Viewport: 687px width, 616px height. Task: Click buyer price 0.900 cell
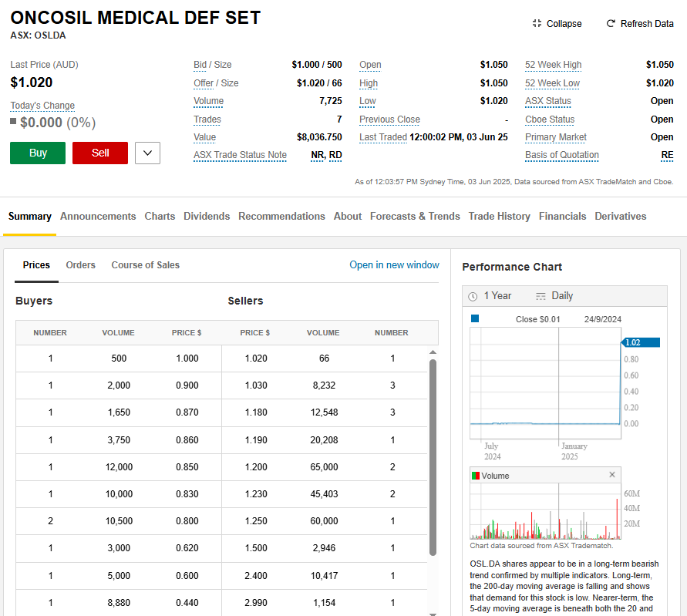point(187,385)
